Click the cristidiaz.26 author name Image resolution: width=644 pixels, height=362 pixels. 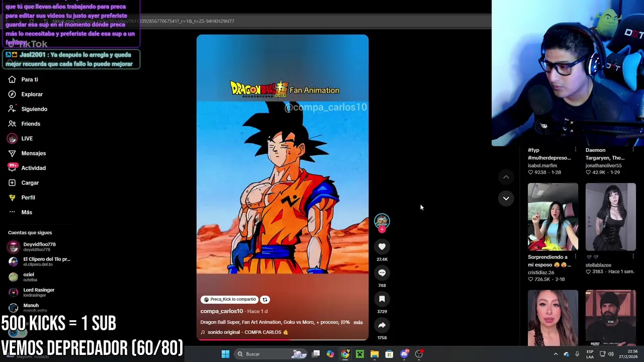coord(541,273)
